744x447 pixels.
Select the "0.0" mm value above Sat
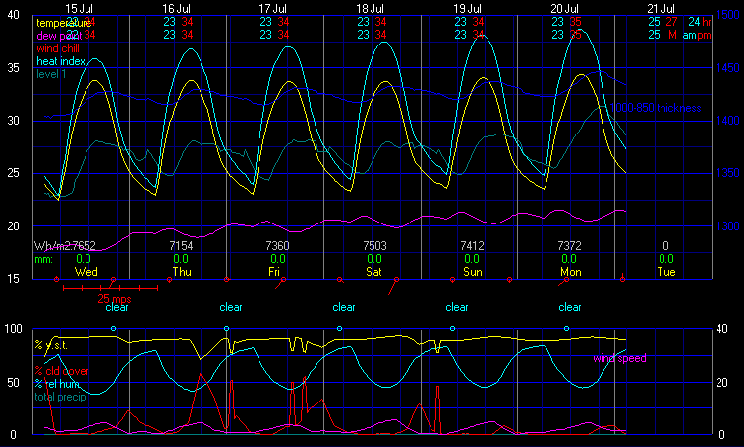(374, 259)
